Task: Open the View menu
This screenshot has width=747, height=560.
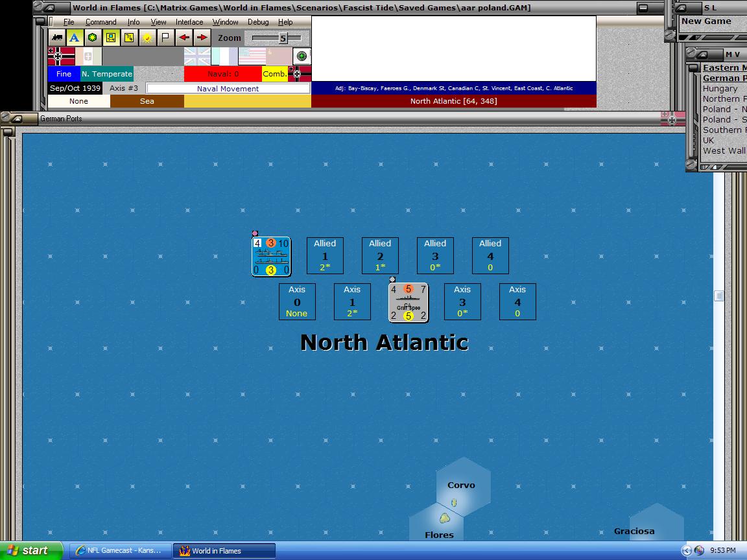Action: [x=158, y=22]
